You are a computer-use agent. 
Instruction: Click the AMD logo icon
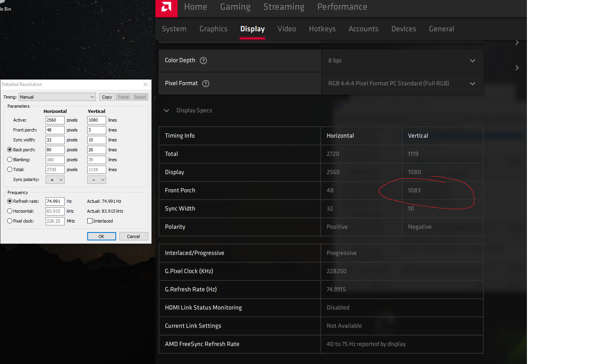pos(167,7)
